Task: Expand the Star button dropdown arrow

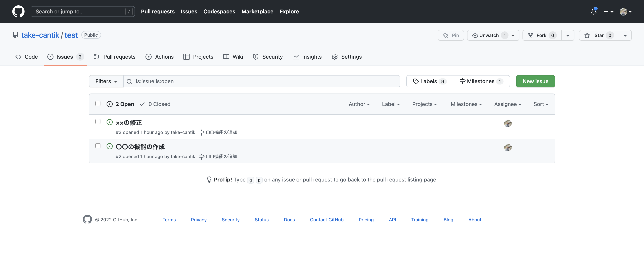Action: [x=625, y=35]
